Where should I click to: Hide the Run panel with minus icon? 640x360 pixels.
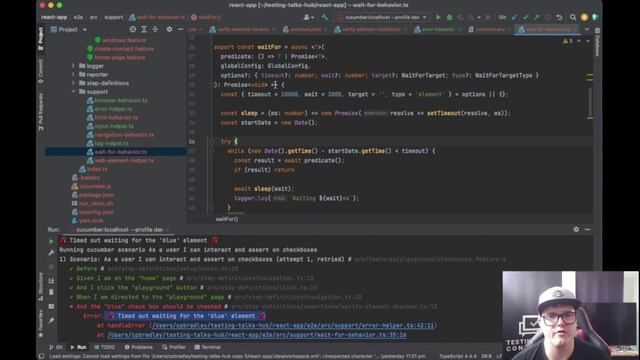(587, 229)
